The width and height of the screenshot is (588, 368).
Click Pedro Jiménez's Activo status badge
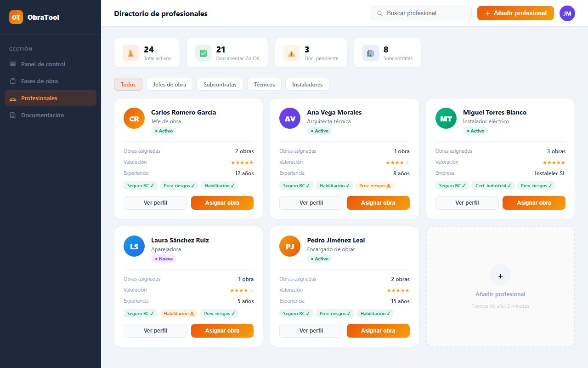[x=319, y=259]
